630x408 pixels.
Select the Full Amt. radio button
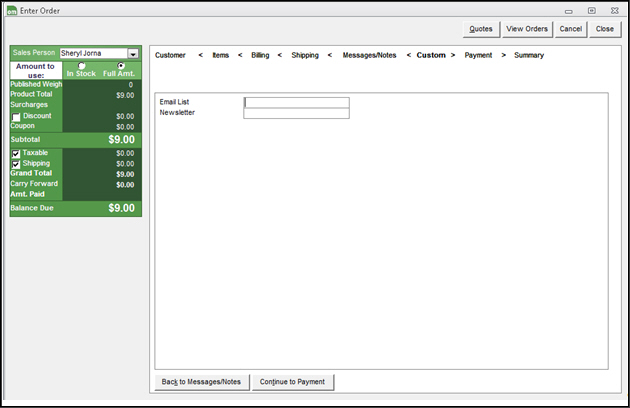tap(121, 66)
